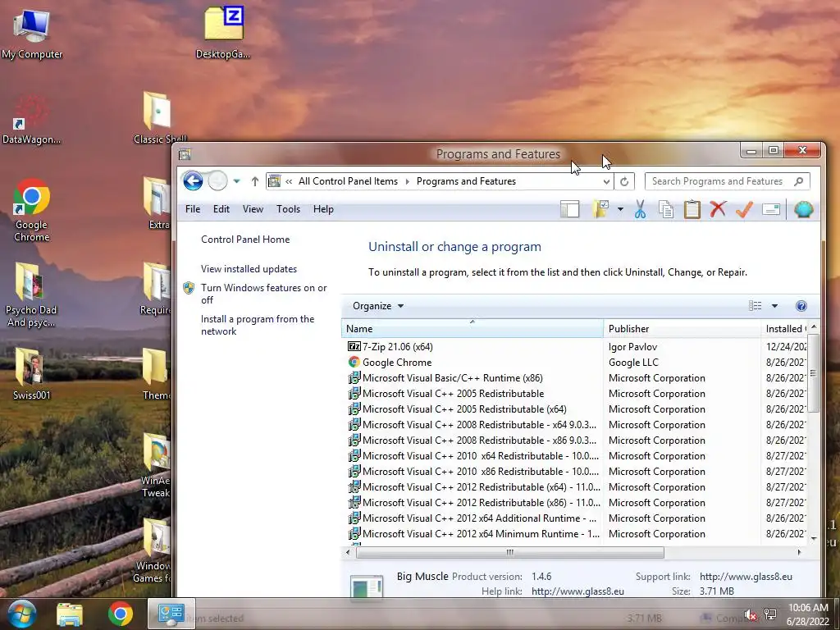Launch Chrome from the taskbar
The height and width of the screenshot is (630, 840).
pos(121,614)
